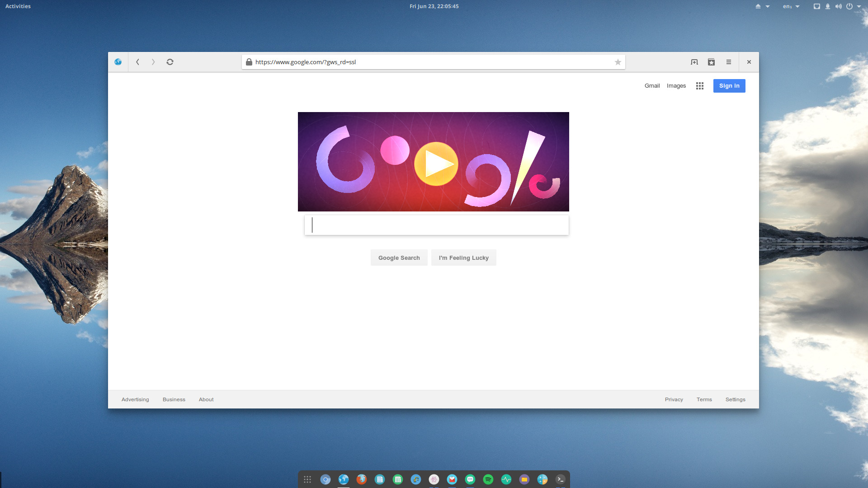Click the Google Search button

tap(399, 258)
